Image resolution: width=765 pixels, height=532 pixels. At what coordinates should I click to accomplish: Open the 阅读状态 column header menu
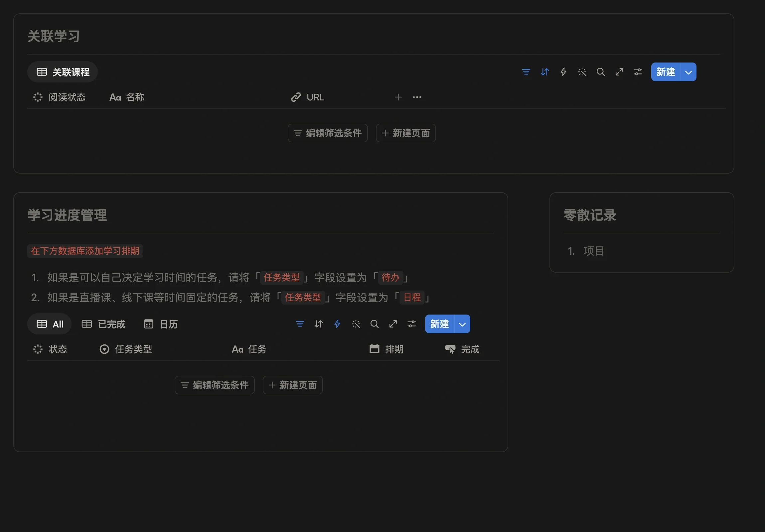tap(60, 97)
